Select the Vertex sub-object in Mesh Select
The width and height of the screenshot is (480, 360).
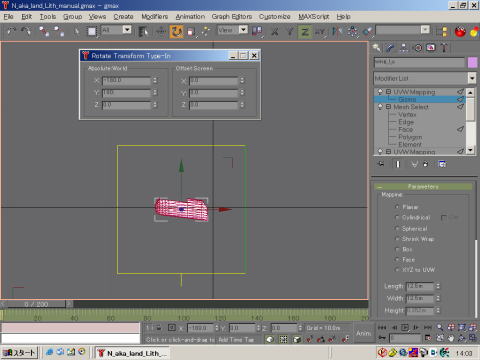(407, 114)
